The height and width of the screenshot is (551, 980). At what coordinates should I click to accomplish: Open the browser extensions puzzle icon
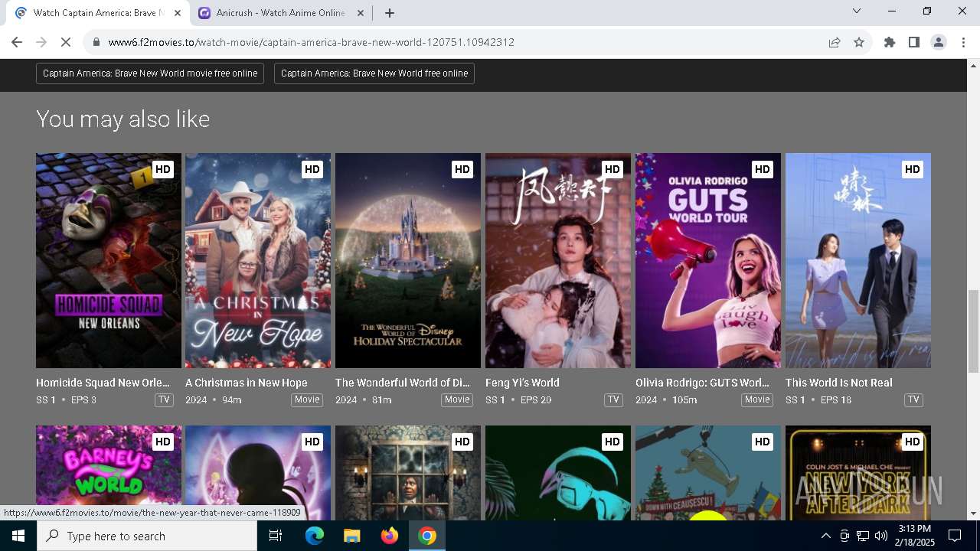[890, 42]
